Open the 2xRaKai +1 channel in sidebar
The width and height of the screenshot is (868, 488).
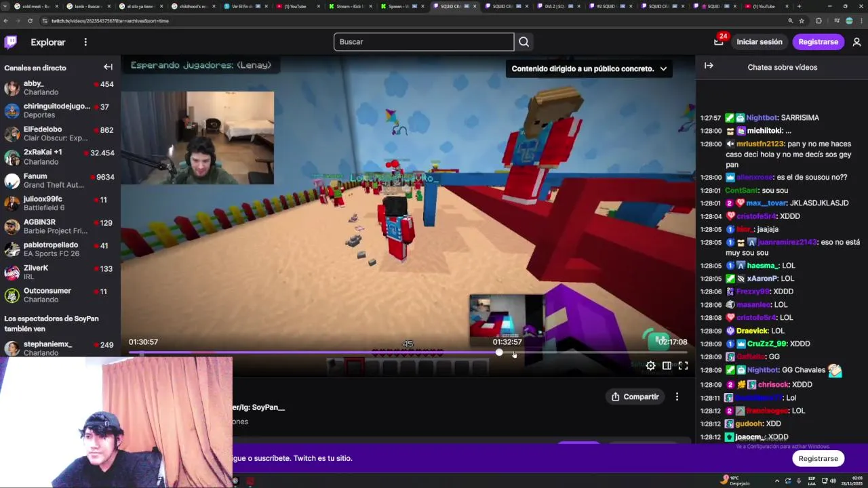click(x=60, y=157)
